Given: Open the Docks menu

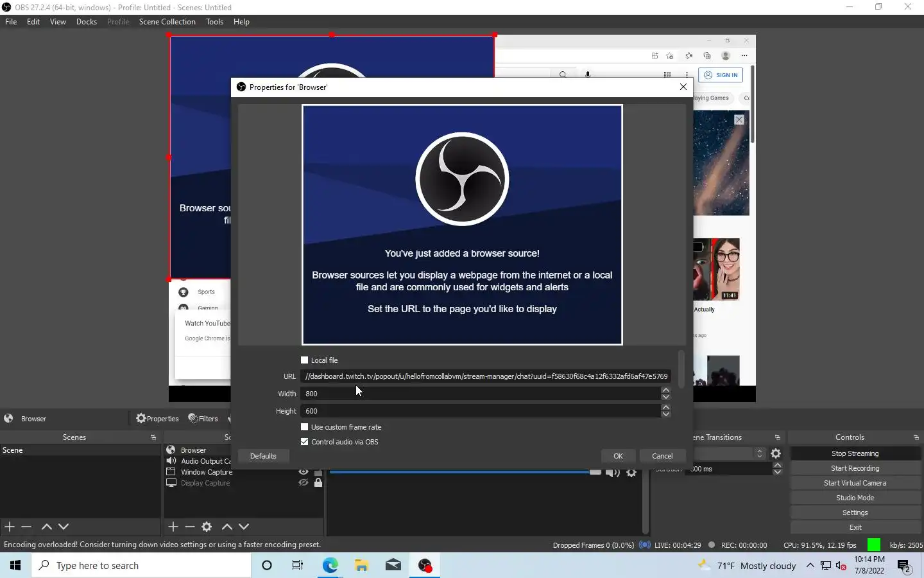Looking at the screenshot, I should (87, 22).
